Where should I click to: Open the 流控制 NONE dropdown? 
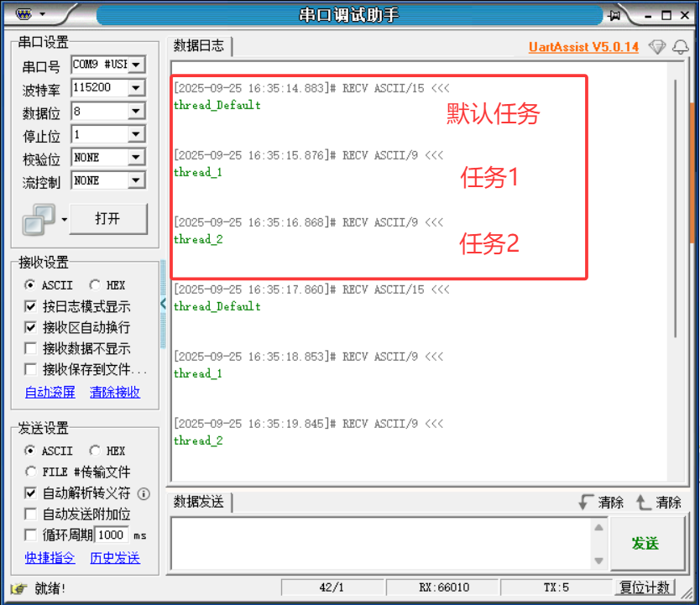click(x=137, y=180)
